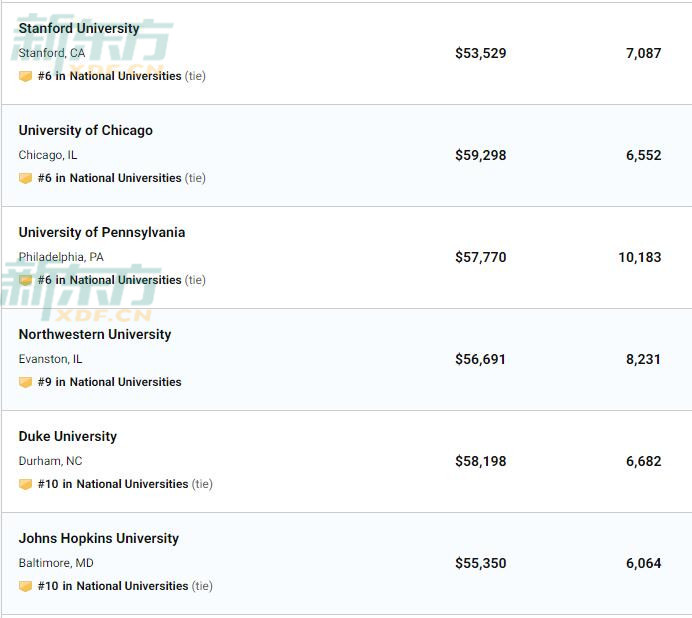Click the badge icon under University of Pennsylvania
692x618 pixels.
pos(25,280)
